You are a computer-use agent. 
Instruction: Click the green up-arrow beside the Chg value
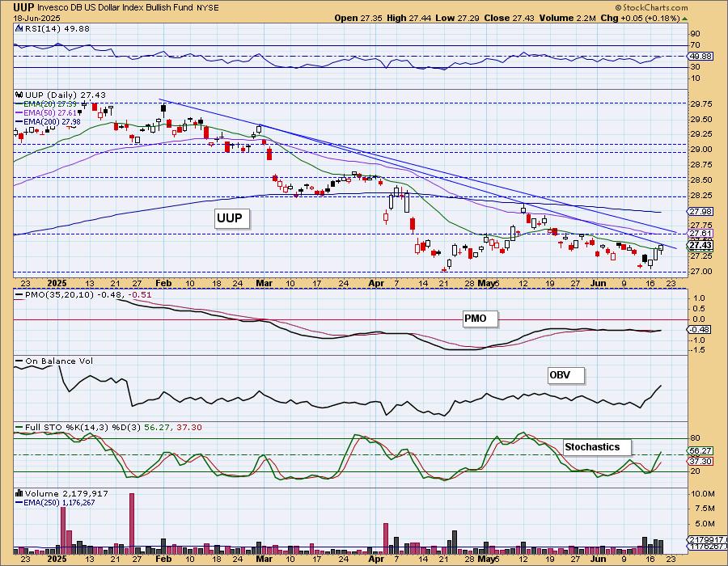(684, 19)
